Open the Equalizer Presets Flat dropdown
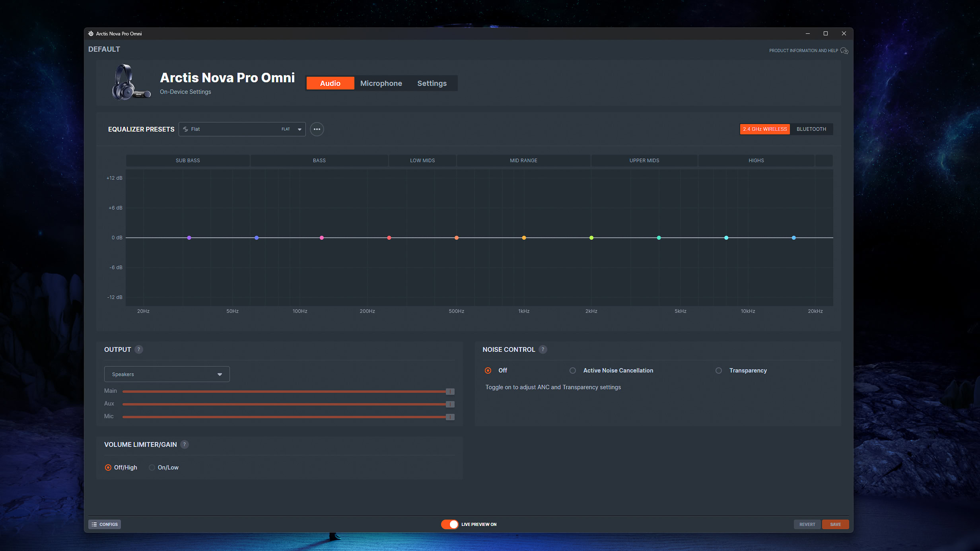 [x=242, y=129]
